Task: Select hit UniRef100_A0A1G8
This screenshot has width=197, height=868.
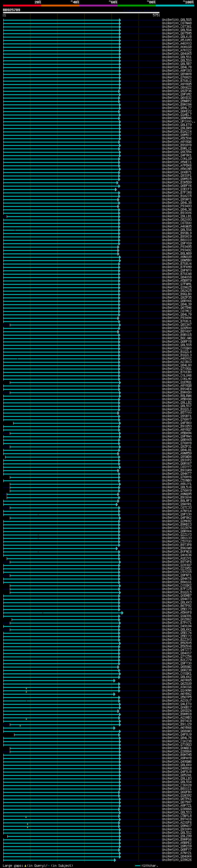Action: 177,47
